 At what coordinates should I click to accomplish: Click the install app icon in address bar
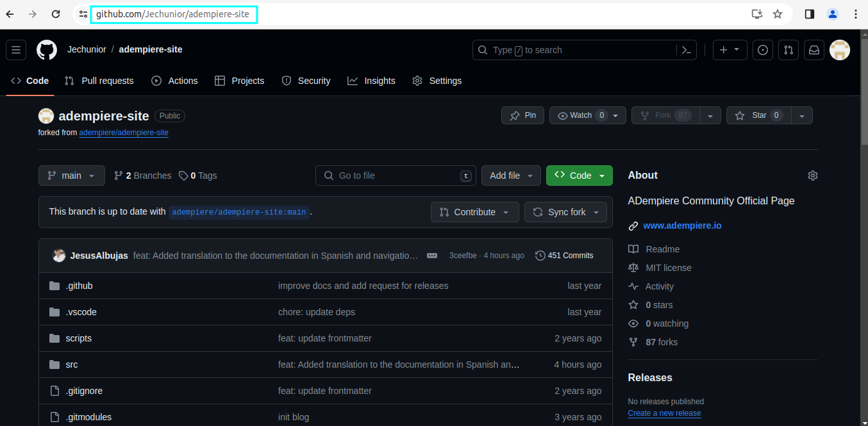pos(757,14)
